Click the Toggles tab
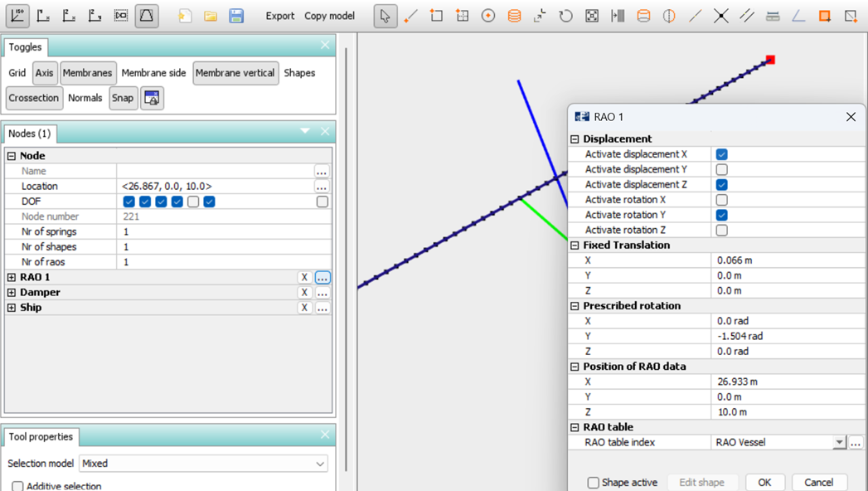 [25, 47]
